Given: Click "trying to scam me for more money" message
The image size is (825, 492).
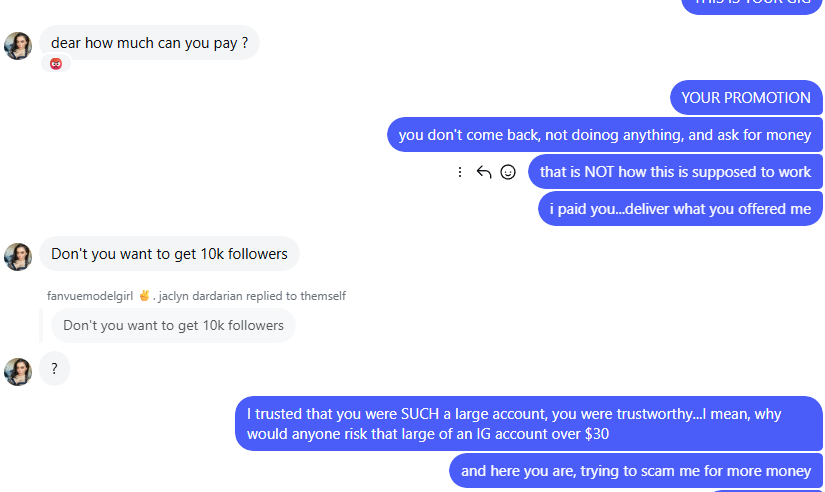Looking at the screenshot, I should [636, 471].
